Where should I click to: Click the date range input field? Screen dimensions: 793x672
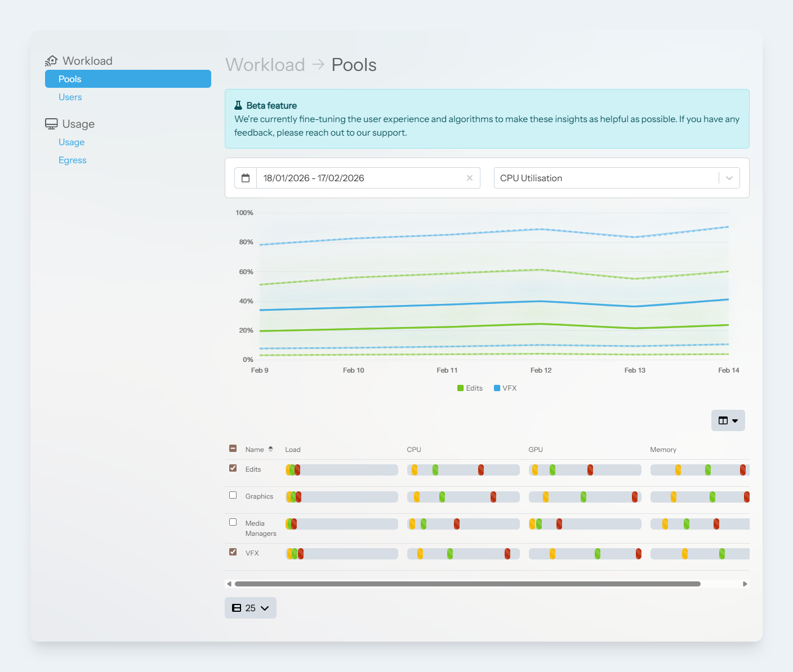pyautogui.click(x=360, y=178)
